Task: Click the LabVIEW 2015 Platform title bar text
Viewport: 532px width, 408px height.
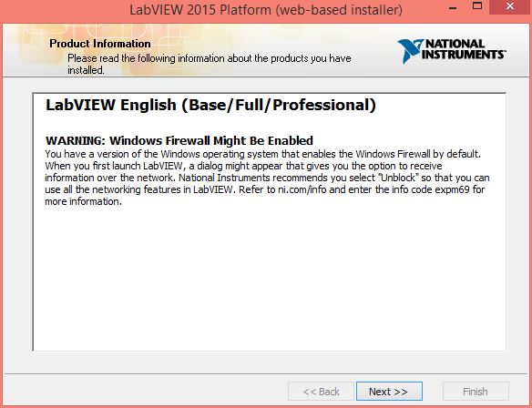Action: 266,10
